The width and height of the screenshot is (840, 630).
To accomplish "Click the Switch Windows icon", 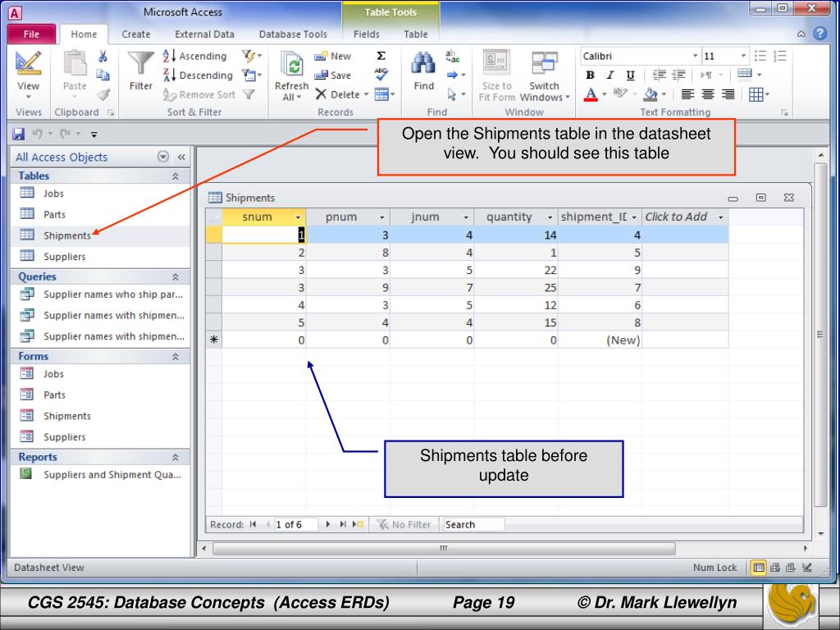I will (545, 64).
